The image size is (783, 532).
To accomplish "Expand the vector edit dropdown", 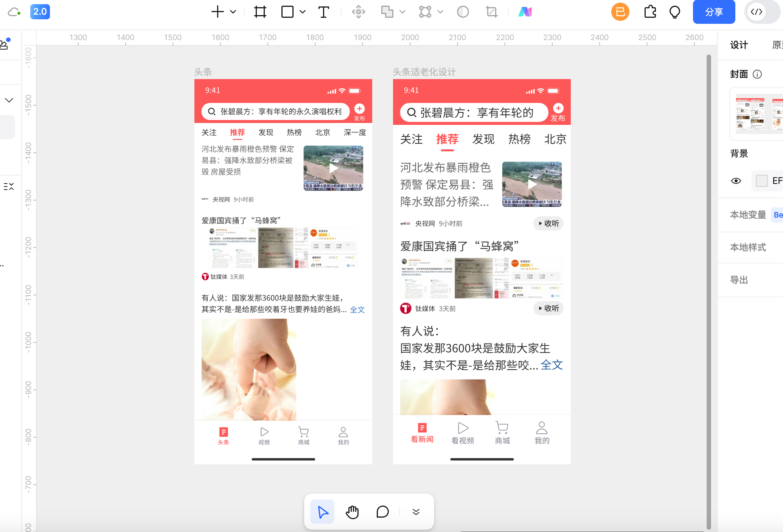I will 440,12.
